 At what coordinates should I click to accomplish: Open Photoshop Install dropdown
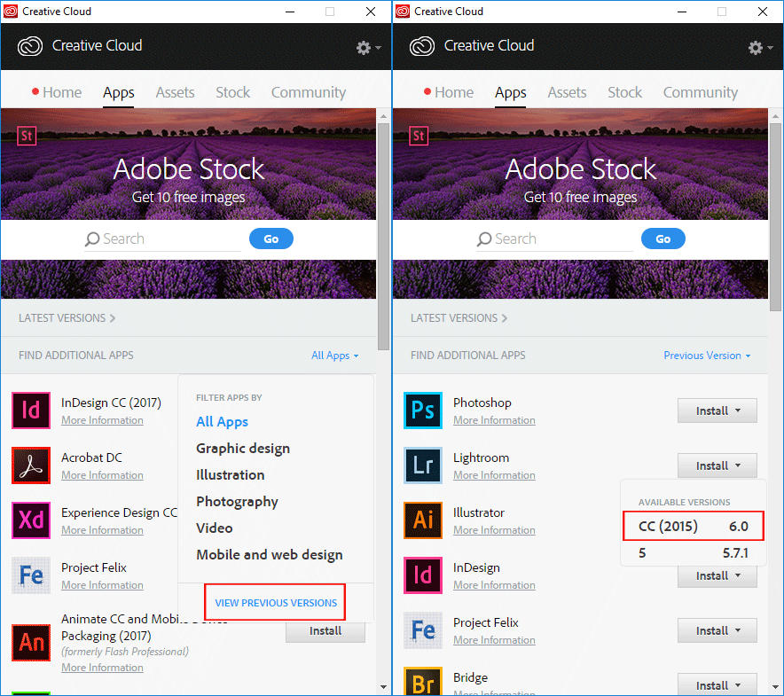click(x=717, y=411)
